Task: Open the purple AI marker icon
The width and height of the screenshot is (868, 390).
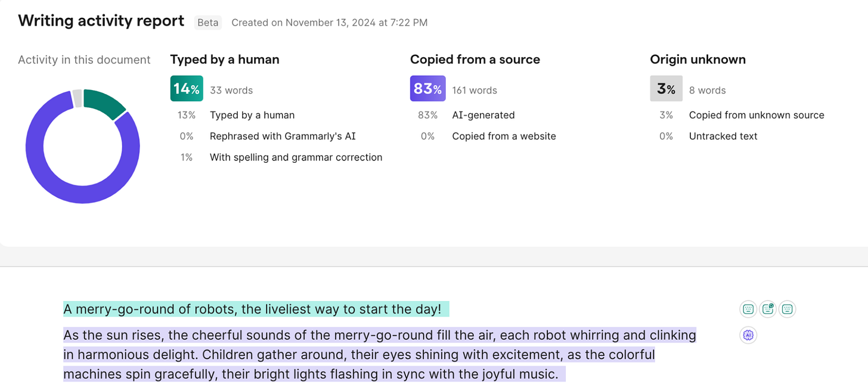Action: pos(748,335)
